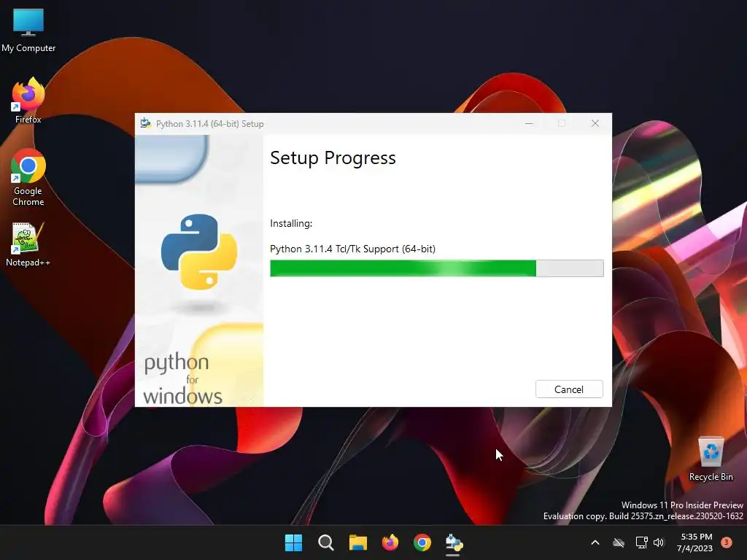This screenshot has width=747, height=560.
Task: Select the Google Chrome desktop shortcut
Action: tap(28, 178)
